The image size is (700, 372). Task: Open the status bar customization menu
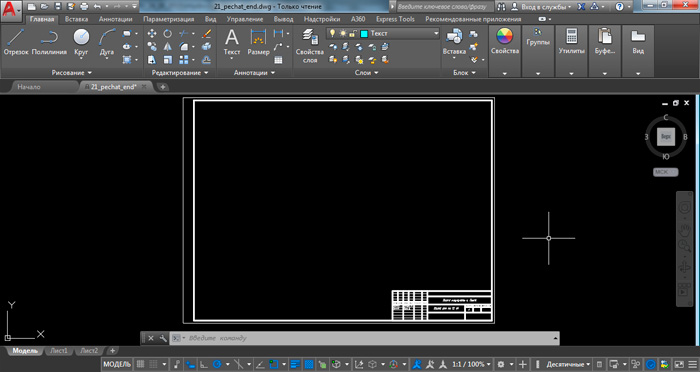[x=693, y=364]
